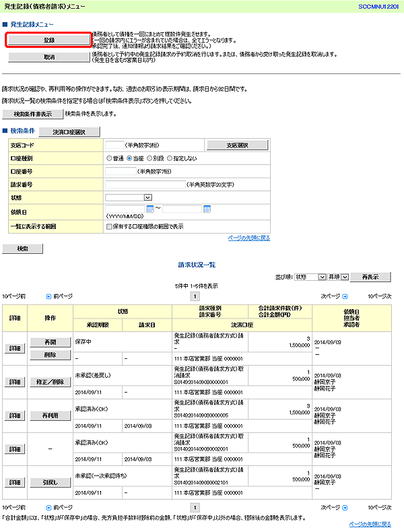Click ページの先頭に戻る link under search conditions
404x532 pixels.
pos(249,238)
